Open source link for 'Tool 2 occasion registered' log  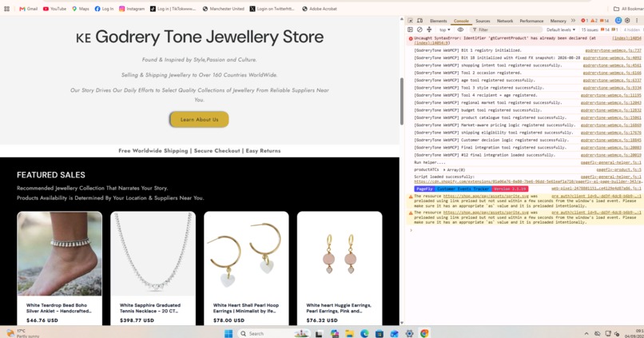tap(612, 73)
